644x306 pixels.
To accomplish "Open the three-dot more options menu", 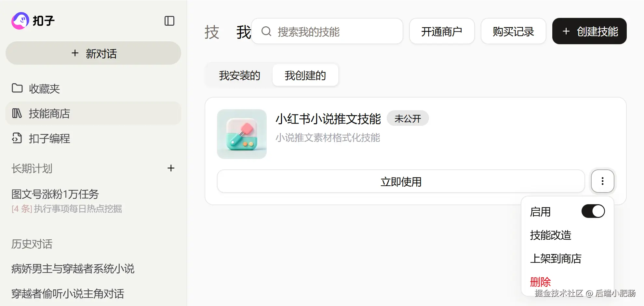I will point(602,181).
